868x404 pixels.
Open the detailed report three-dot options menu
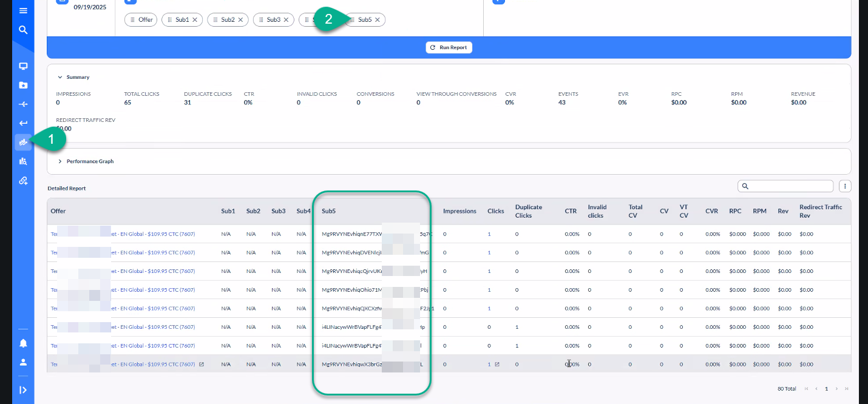(844, 186)
